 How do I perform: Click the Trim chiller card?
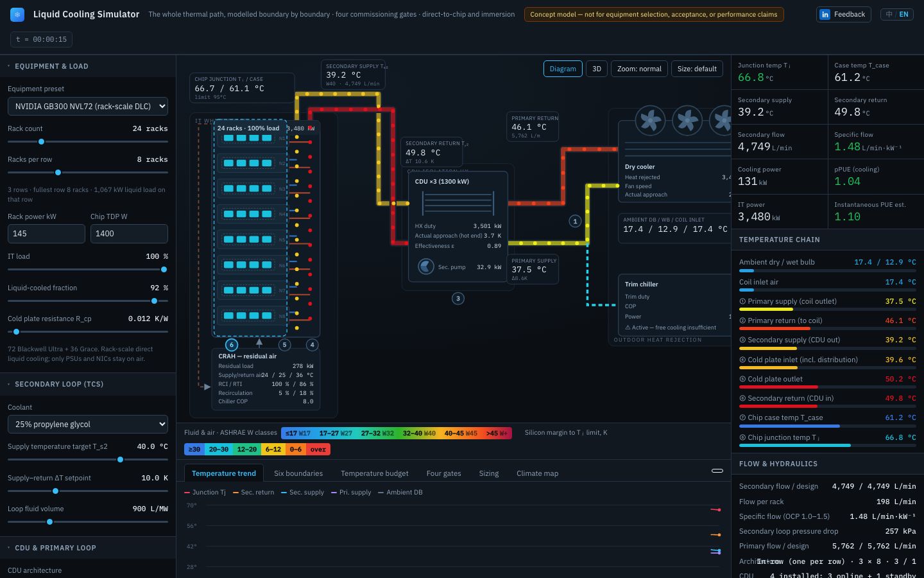pos(674,305)
